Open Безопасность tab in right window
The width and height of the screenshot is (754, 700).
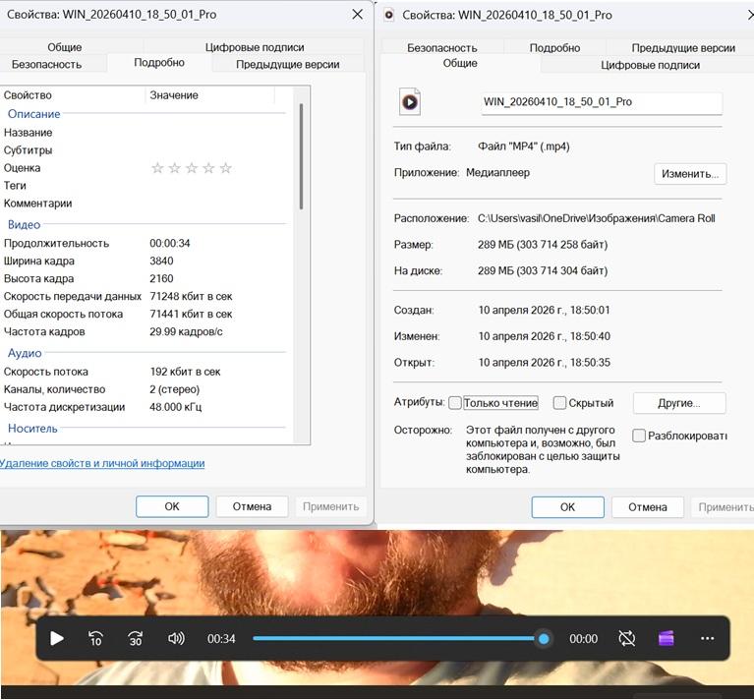[x=442, y=47]
